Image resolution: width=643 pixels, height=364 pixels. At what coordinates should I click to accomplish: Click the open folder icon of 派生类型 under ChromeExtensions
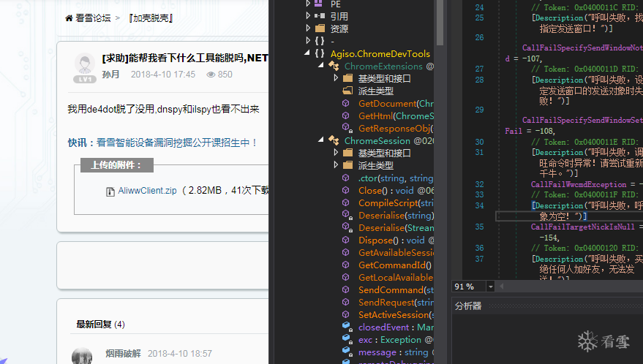pos(347,90)
